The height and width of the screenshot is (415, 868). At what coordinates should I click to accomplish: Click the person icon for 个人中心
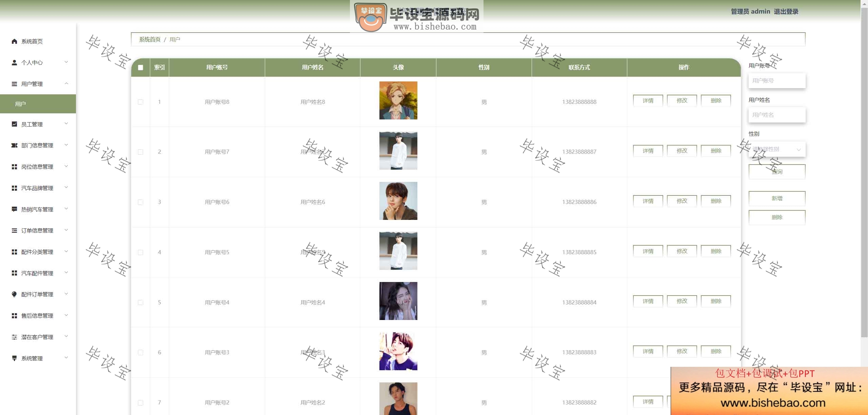14,62
